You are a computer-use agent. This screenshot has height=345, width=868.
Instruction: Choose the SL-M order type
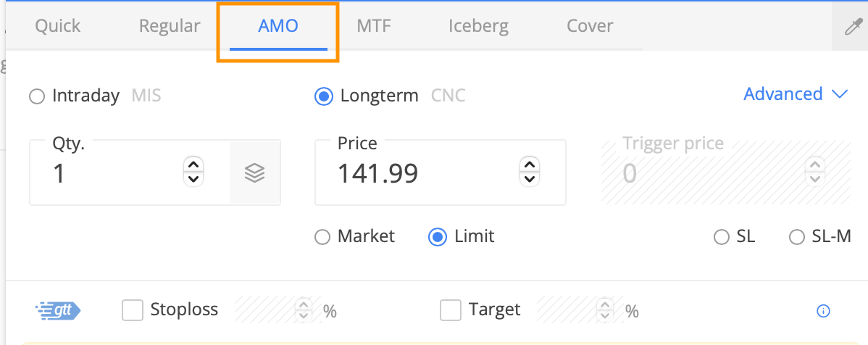coord(796,238)
